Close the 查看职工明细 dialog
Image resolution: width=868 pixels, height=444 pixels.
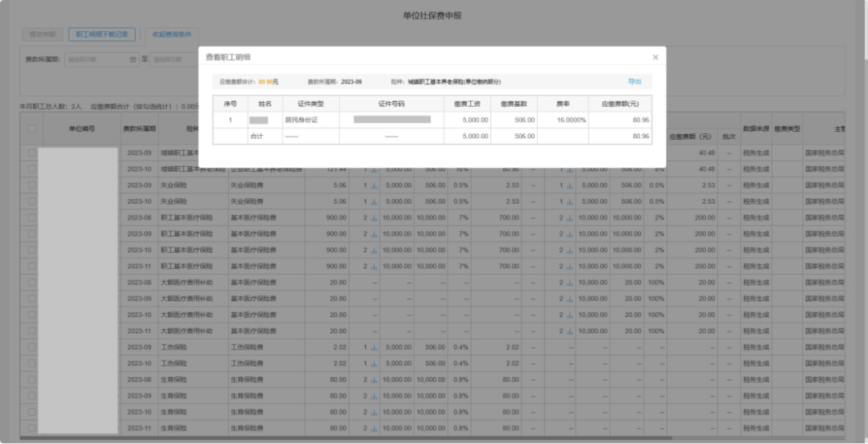coord(656,57)
